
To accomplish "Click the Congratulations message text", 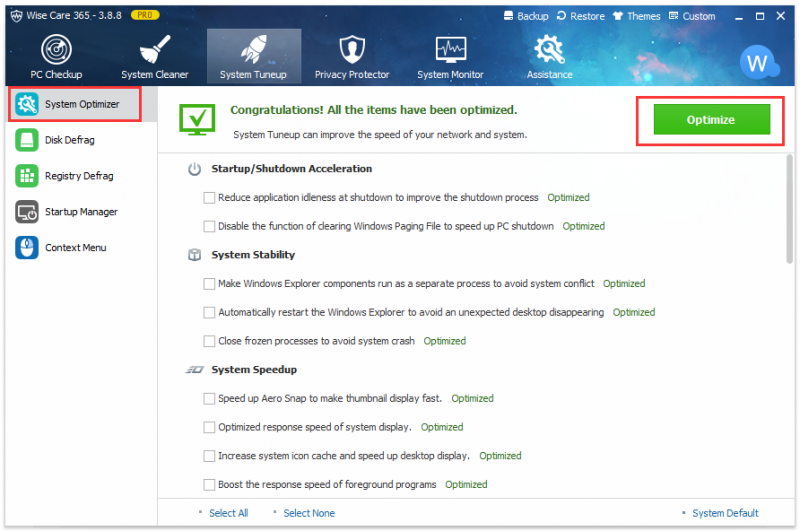I will (373, 110).
